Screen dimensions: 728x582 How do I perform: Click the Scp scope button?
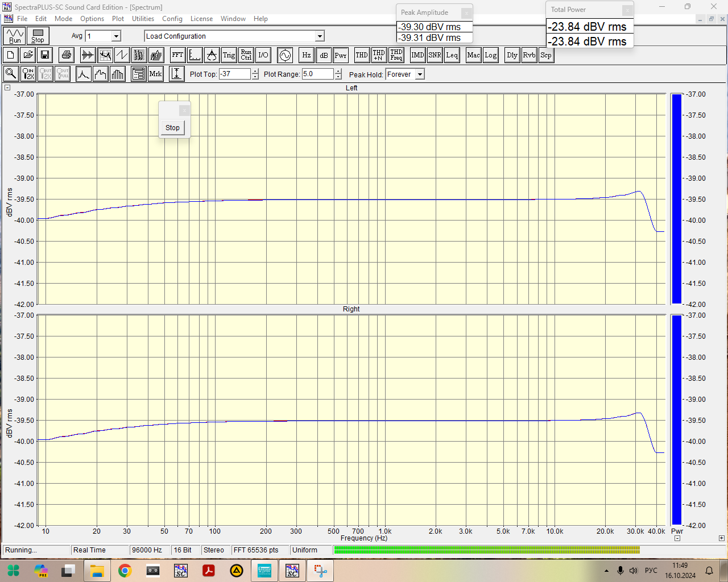click(x=546, y=55)
